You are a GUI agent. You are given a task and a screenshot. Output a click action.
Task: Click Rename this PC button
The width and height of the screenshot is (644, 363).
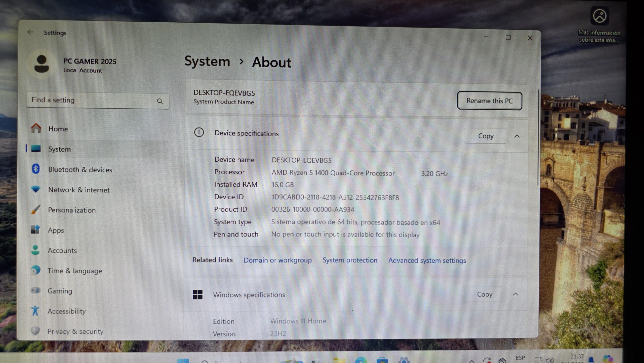pyautogui.click(x=489, y=101)
